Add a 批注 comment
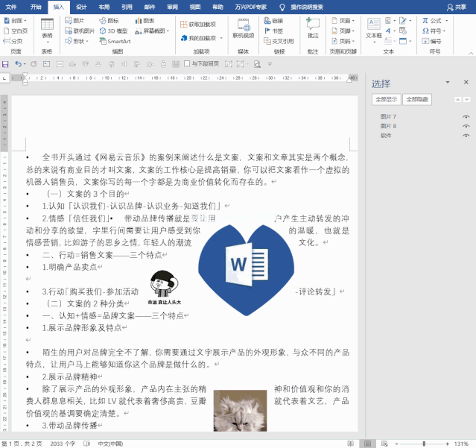The width and height of the screenshot is (476, 448). click(313, 28)
